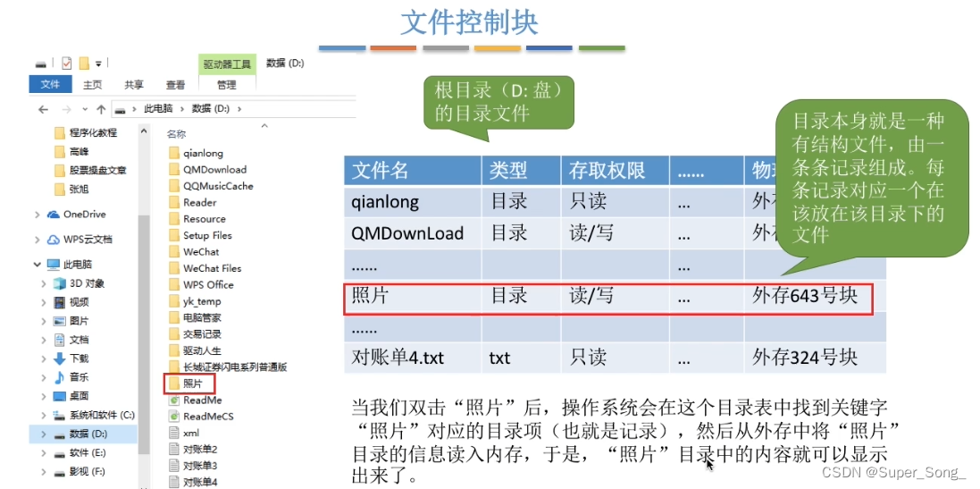This screenshot has width=980, height=489.
Task: Open the chevron after 此电脑 in address bar
Action: [182, 109]
